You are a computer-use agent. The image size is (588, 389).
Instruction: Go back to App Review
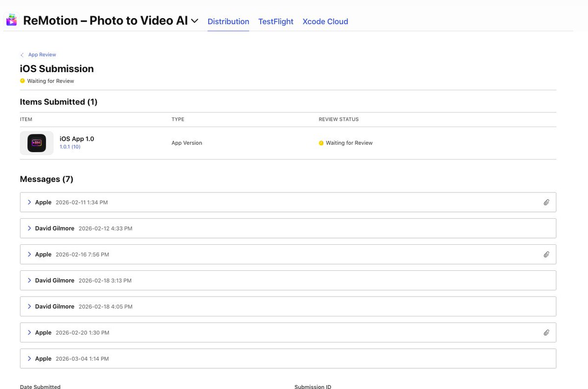(42, 54)
